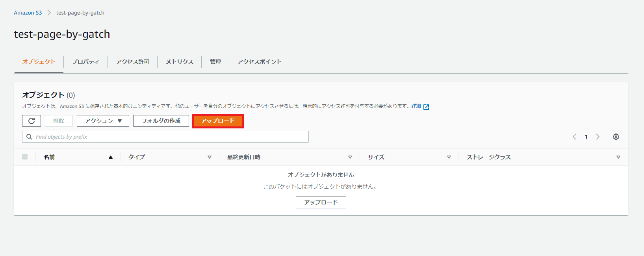Sort by ストレージクラス column arrow
Viewport: 644px width, 256px height.
pos(618,157)
